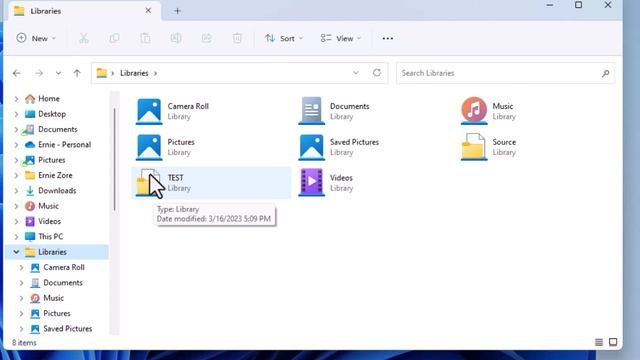This screenshot has width=640, height=360.
Task: Click the Rename icon in toolbar
Action: point(176,38)
